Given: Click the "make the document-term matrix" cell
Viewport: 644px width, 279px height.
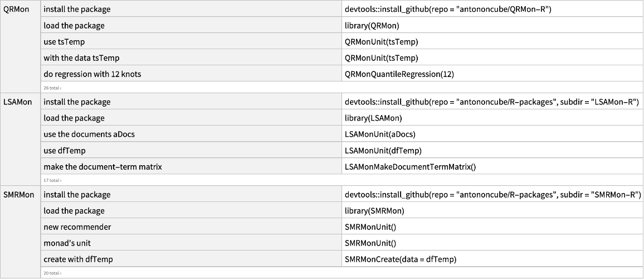Looking at the screenshot, I should point(103,167).
